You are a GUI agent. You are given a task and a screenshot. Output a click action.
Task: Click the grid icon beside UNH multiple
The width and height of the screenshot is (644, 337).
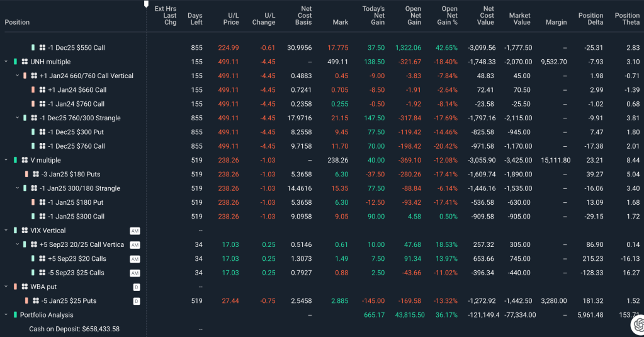point(25,62)
